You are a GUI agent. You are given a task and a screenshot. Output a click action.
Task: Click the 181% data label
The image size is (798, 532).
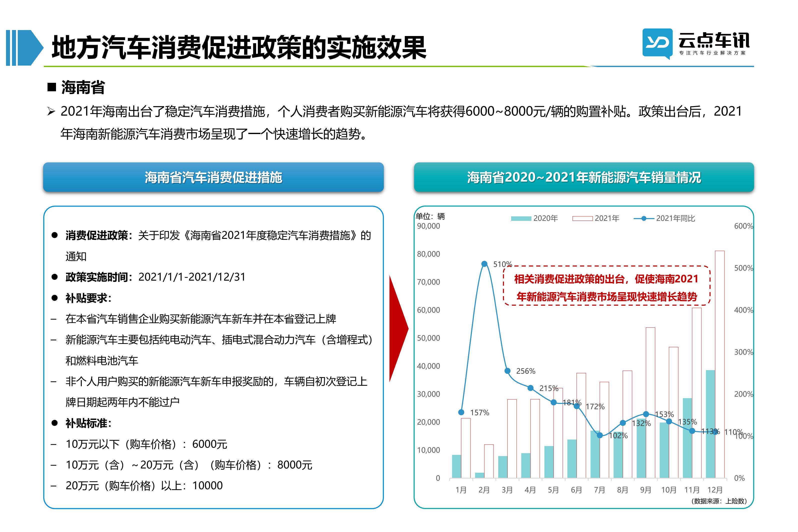(572, 402)
